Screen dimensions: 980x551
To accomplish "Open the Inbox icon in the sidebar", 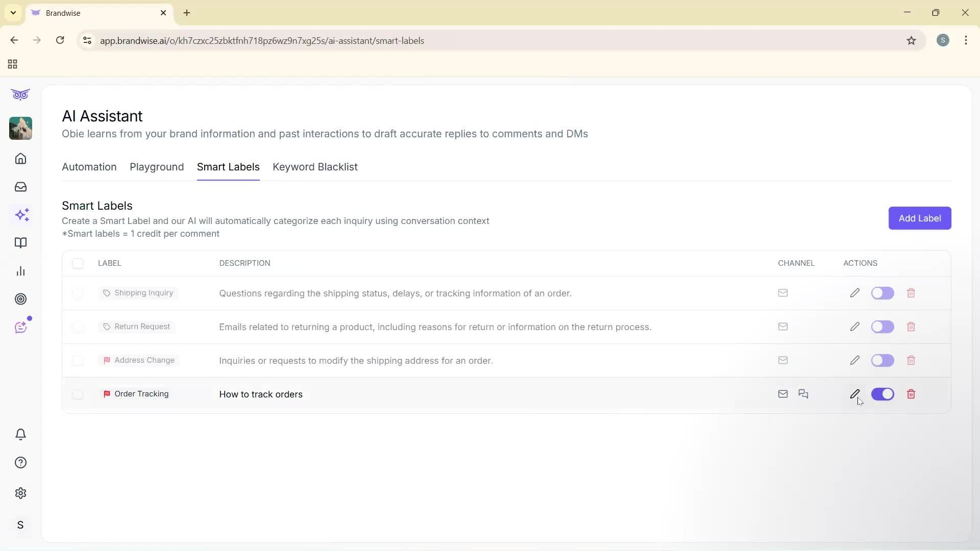I will [20, 187].
